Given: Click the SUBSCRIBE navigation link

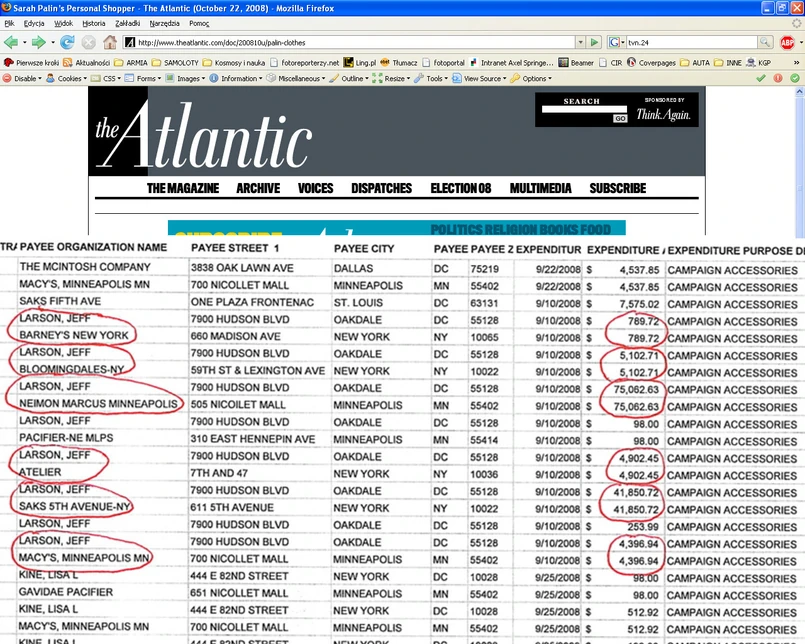Looking at the screenshot, I should tap(617, 188).
